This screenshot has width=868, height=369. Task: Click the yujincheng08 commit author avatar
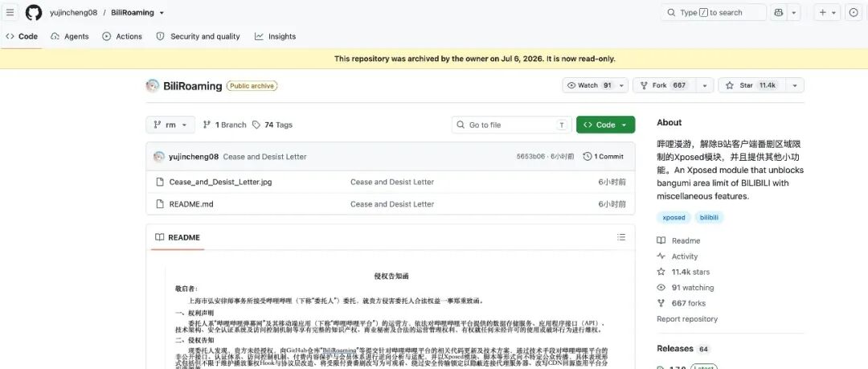[x=159, y=157]
